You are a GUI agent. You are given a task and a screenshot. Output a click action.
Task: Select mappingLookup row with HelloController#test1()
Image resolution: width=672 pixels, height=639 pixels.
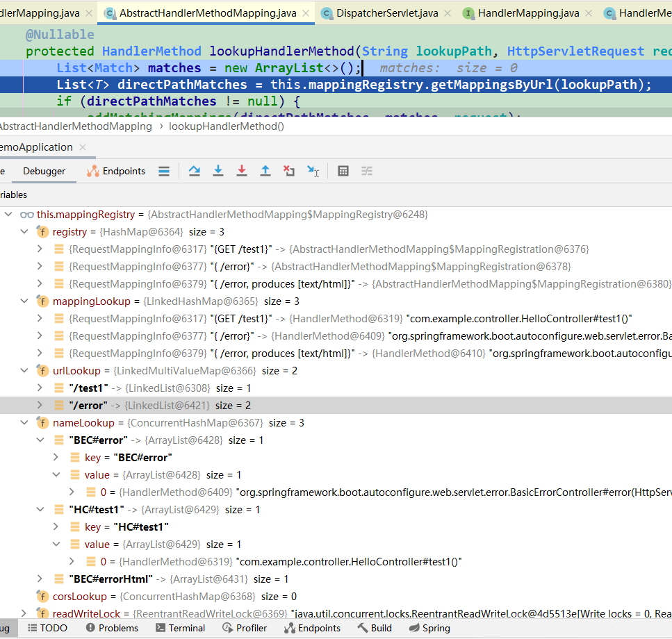(x=336, y=319)
